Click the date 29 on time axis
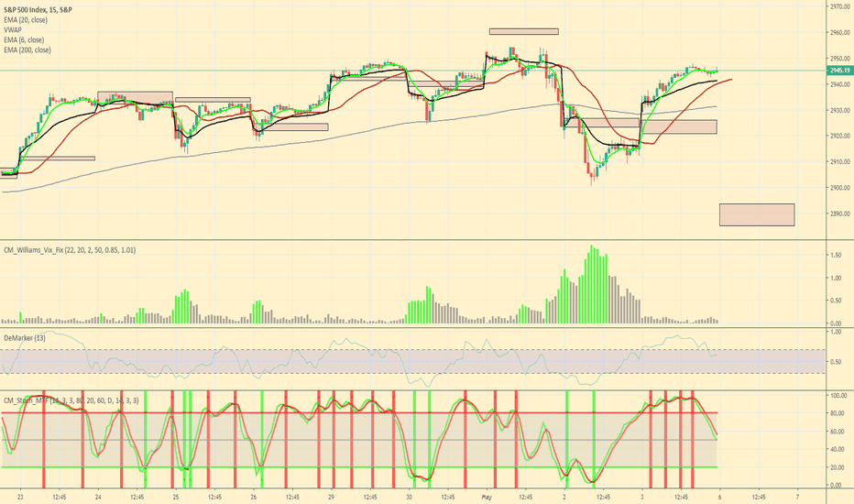The height and width of the screenshot is (504, 854). point(331,497)
